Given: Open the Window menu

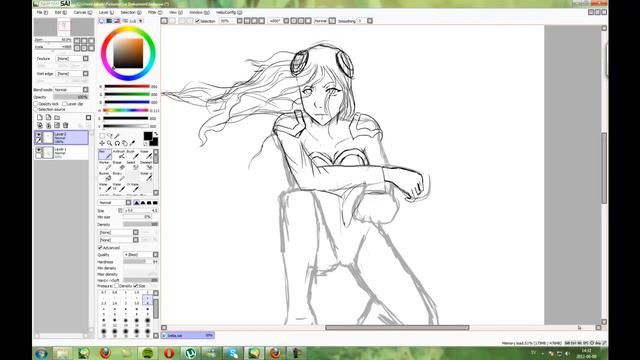Looking at the screenshot, I should pyautogui.click(x=199, y=13).
